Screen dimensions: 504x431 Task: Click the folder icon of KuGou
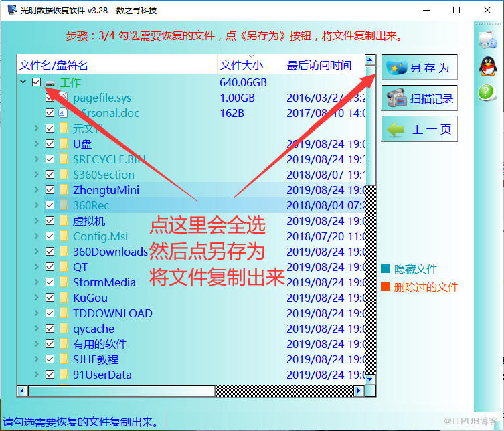(x=64, y=298)
